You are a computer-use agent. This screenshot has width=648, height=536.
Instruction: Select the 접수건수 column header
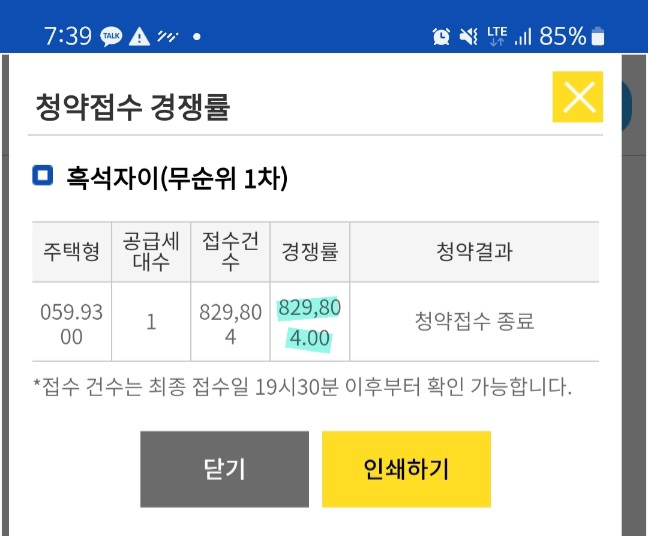click(x=230, y=252)
